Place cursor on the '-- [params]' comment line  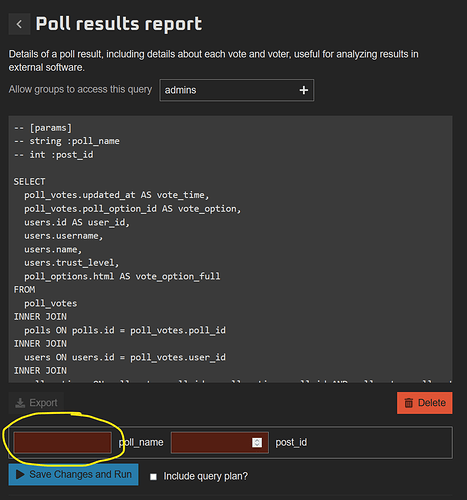pyautogui.click(x=43, y=128)
